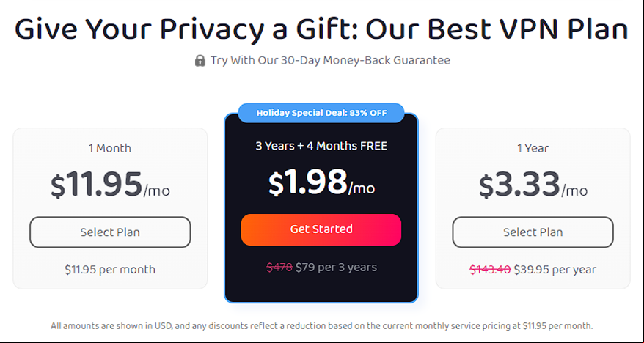The width and height of the screenshot is (644, 343).
Task: Click the Get Started button
Action: [321, 229]
